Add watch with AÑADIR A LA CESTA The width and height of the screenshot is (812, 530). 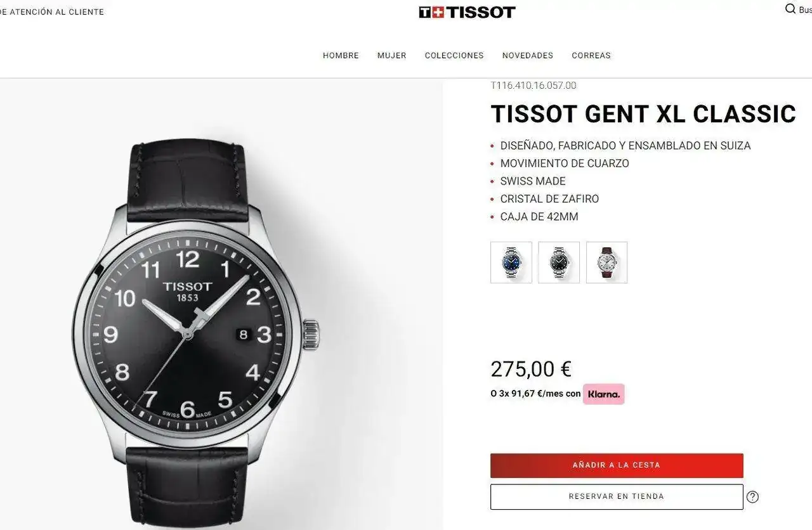coord(617,465)
